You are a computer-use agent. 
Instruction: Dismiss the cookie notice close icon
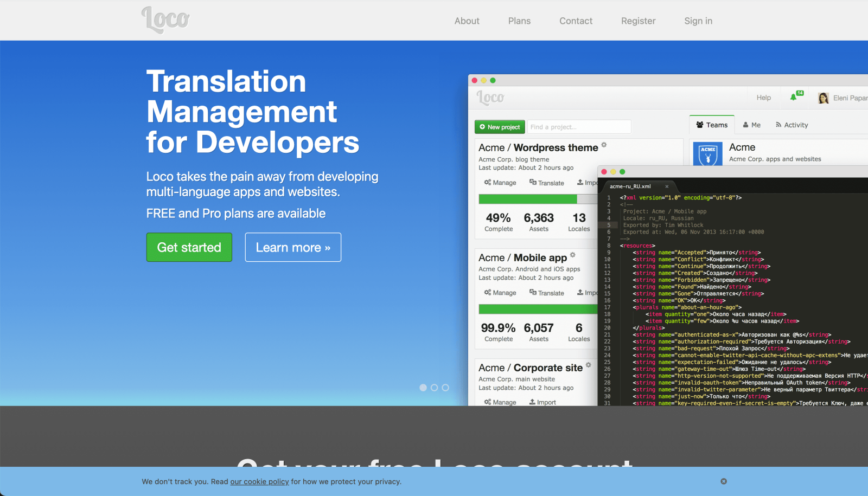pyautogui.click(x=724, y=481)
